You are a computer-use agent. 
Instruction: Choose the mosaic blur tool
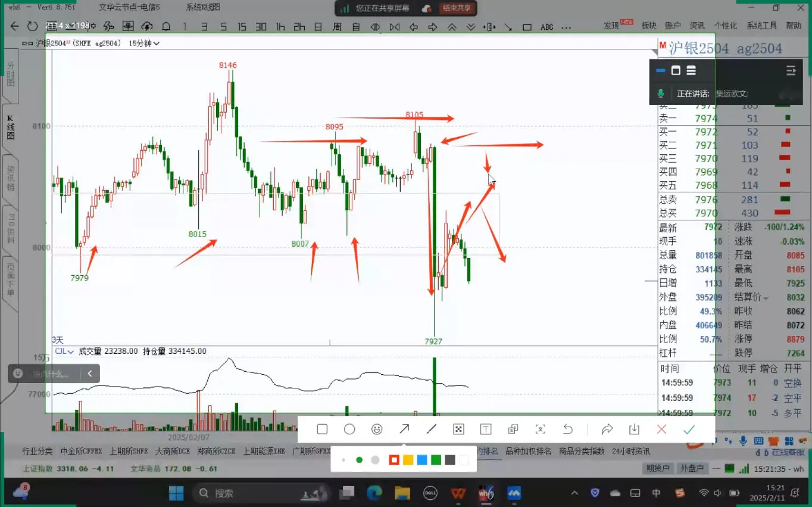[x=458, y=429]
